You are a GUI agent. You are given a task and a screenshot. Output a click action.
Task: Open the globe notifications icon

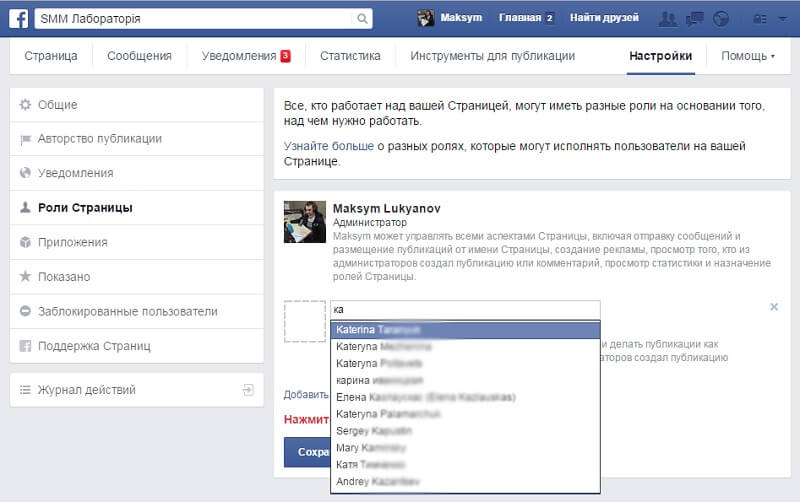pyautogui.click(x=721, y=18)
